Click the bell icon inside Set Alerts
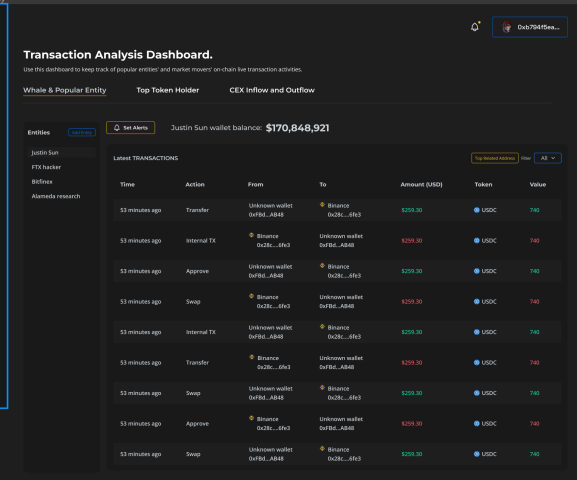 117,128
